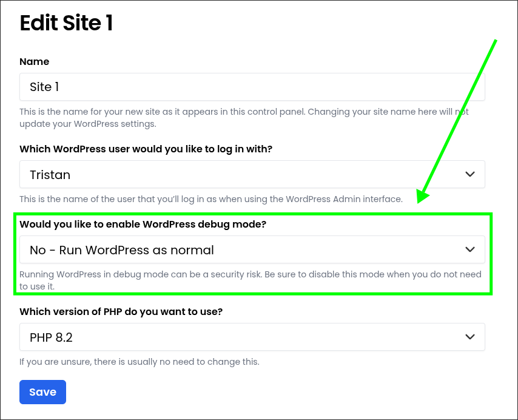Click the blue Save button

(x=42, y=392)
